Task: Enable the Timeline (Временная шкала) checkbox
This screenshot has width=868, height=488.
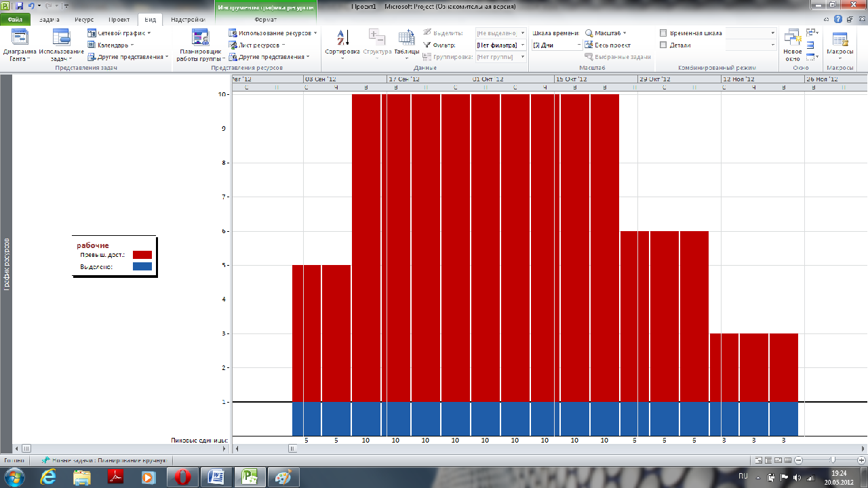Action: [x=663, y=33]
